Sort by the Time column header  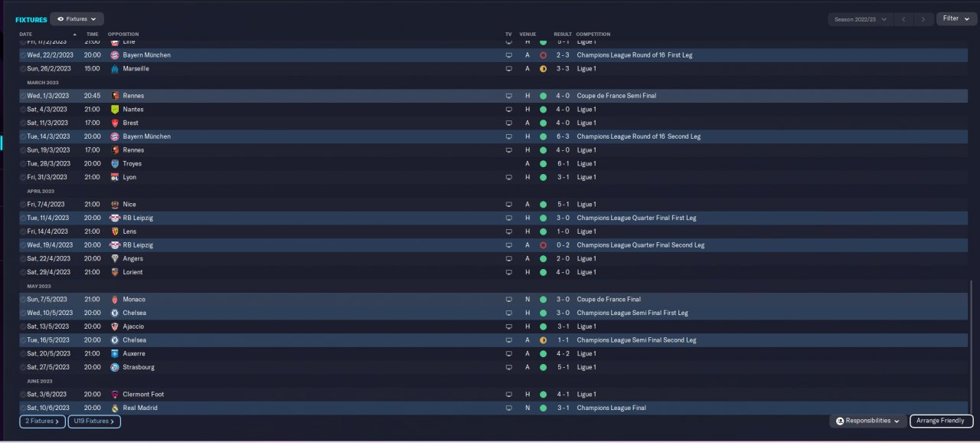(x=92, y=34)
